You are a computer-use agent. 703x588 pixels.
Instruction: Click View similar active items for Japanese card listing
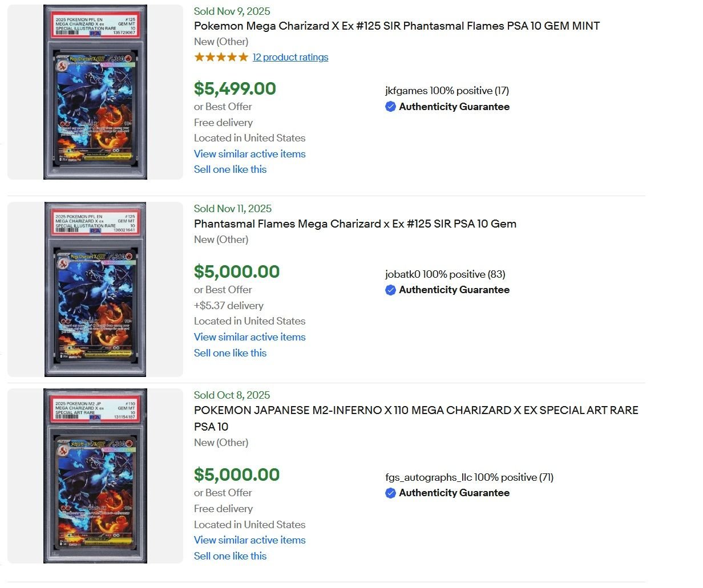pos(250,540)
